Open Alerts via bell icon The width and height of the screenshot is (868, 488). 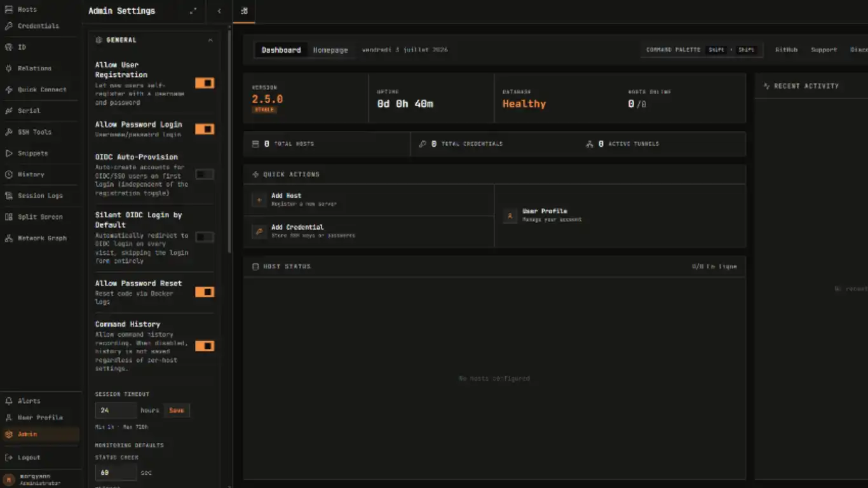[x=8, y=401]
